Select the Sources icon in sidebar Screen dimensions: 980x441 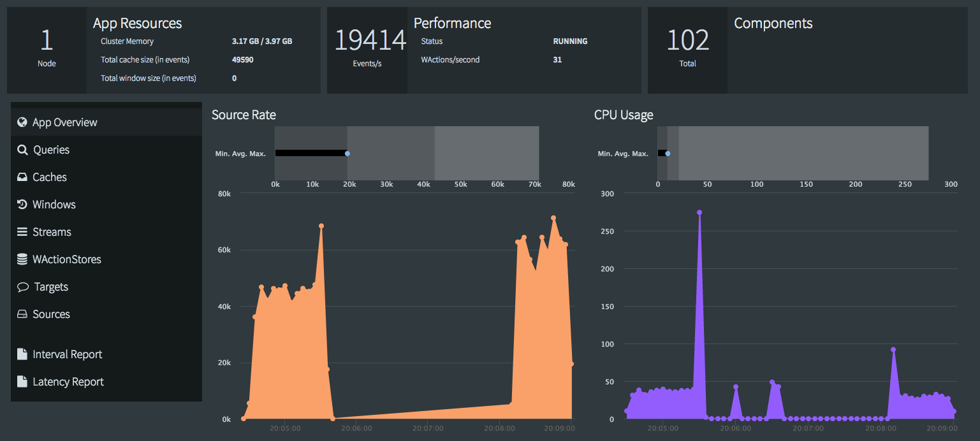click(x=22, y=314)
